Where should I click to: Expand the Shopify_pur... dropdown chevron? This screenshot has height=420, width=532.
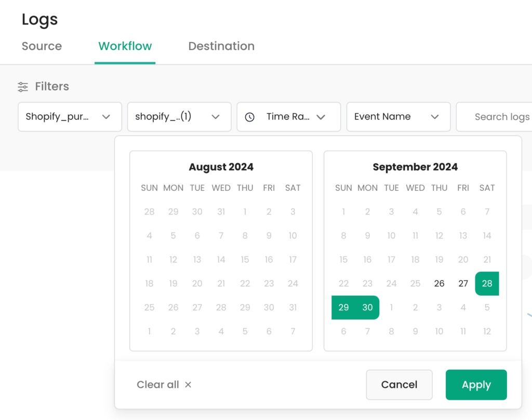coord(106,117)
